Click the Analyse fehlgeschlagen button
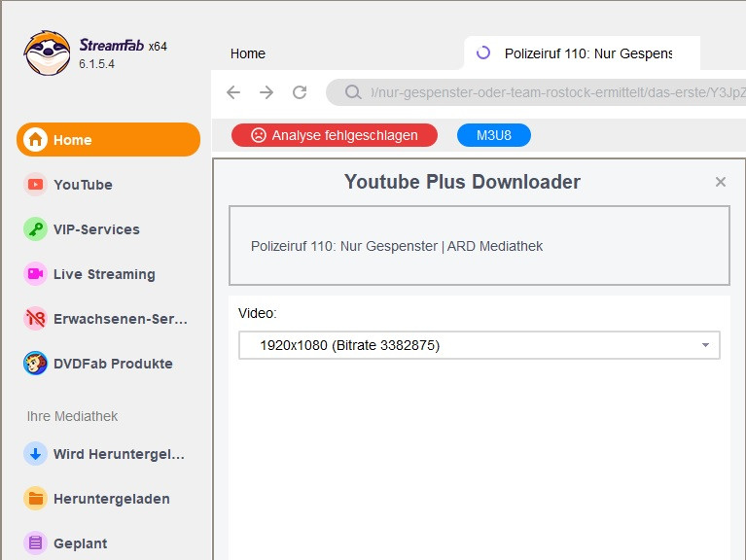Image resolution: width=746 pixels, height=560 pixels. pos(335,135)
